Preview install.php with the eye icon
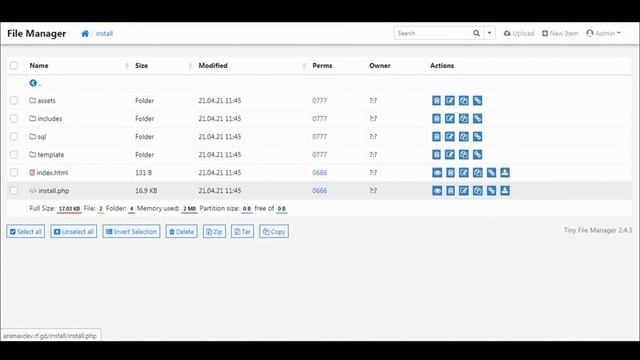The height and width of the screenshot is (360, 640). tap(437, 191)
